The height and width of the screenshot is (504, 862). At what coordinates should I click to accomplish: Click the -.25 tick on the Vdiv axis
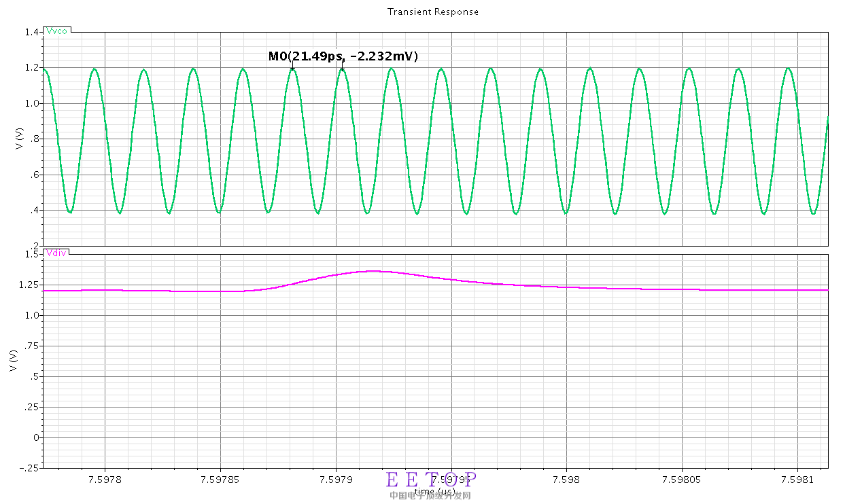click(29, 468)
